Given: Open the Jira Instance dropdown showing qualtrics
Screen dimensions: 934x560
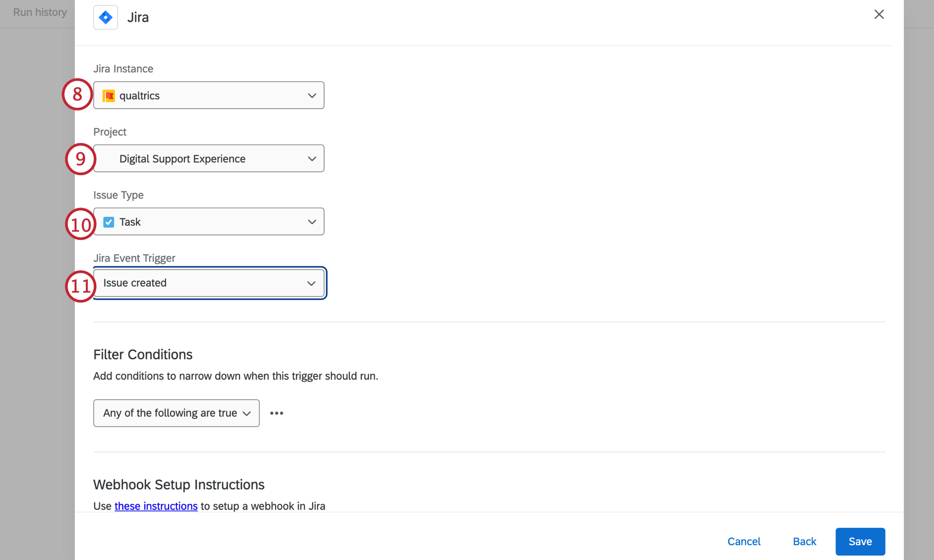Looking at the screenshot, I should (x=209, y=95).
